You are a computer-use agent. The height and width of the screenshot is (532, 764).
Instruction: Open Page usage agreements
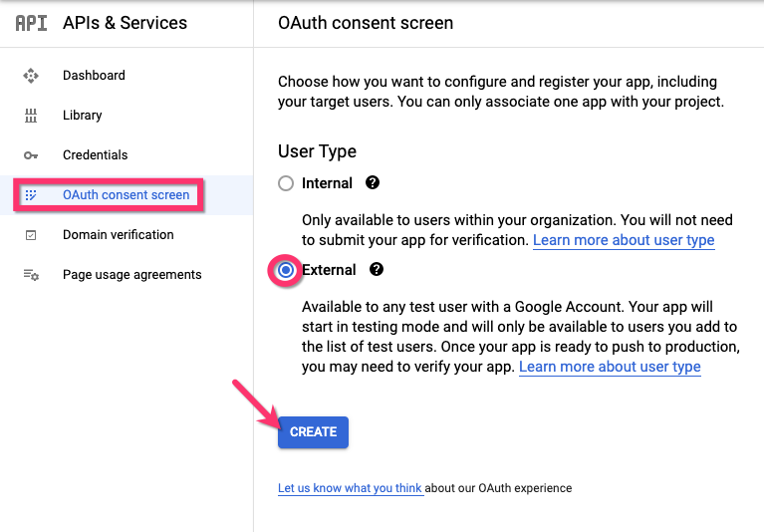point(132,275)
